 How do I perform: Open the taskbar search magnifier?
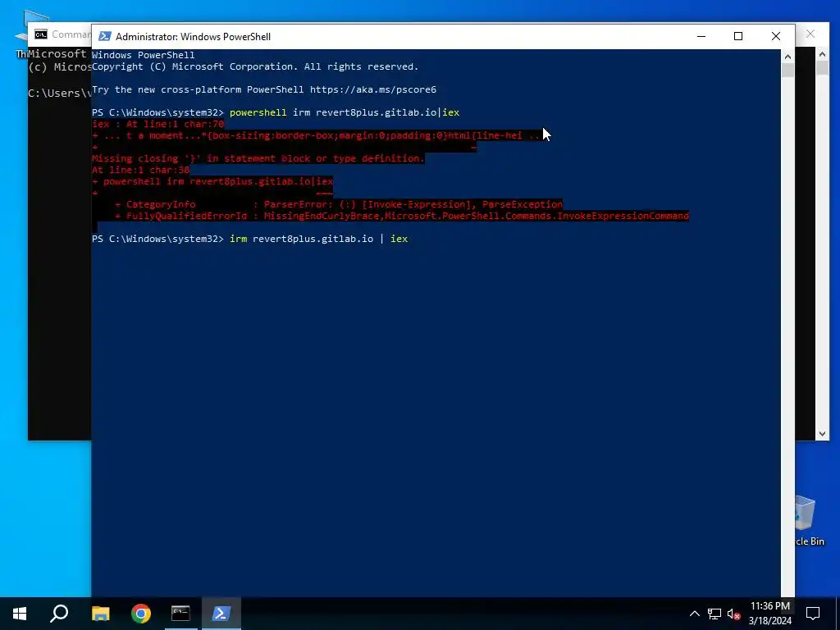point(59,613)
